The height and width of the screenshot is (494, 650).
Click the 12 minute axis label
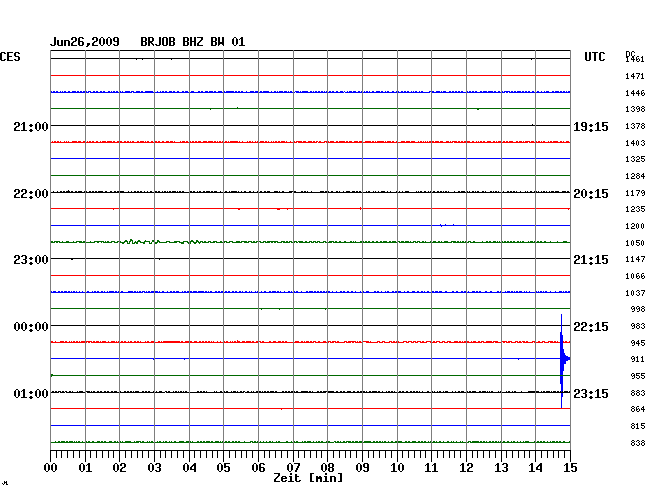point(466,468)
